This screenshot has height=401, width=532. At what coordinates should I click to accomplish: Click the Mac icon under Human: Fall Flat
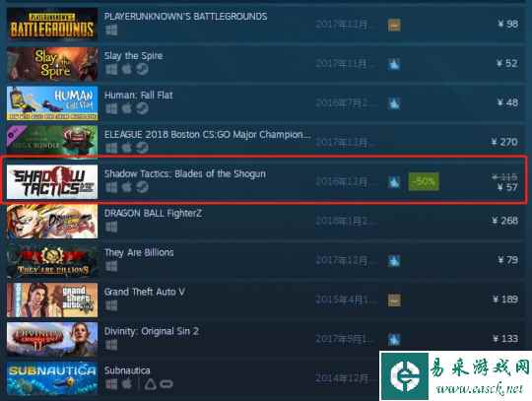click(x=126, y=108)
